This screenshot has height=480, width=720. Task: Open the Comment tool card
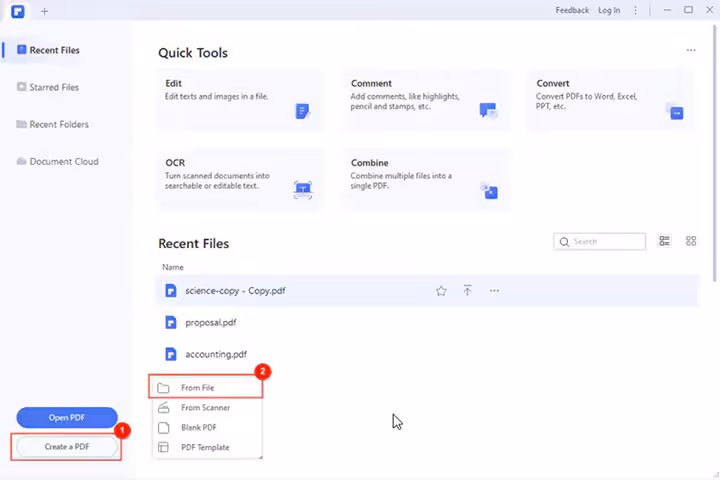point(424,98)
